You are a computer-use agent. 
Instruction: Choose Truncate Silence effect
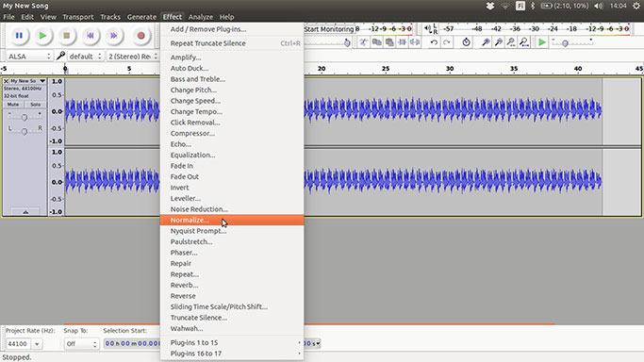232,318
